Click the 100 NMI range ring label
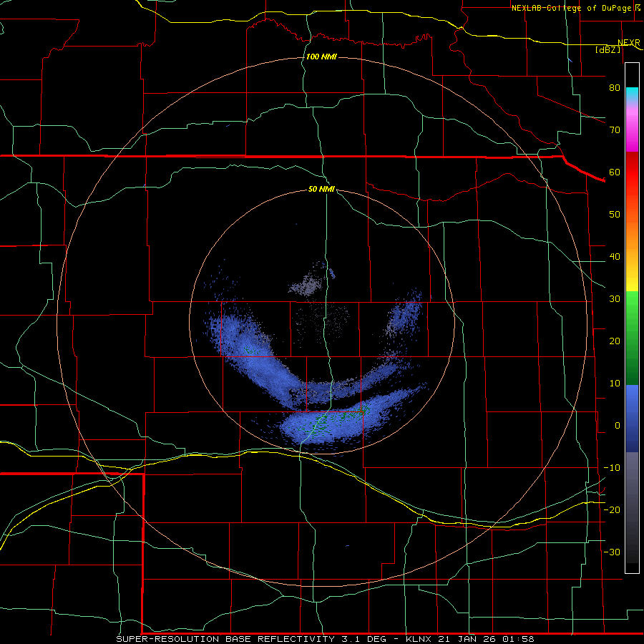Image resolution: width=644 pixels, height=644 pixels. coord(321,57)
